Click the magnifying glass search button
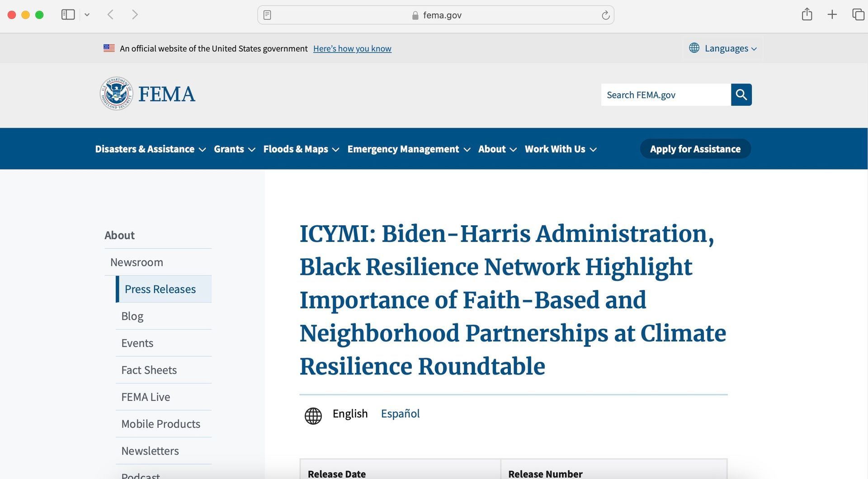This screenshot has height=479, width=868. (741, 95)
